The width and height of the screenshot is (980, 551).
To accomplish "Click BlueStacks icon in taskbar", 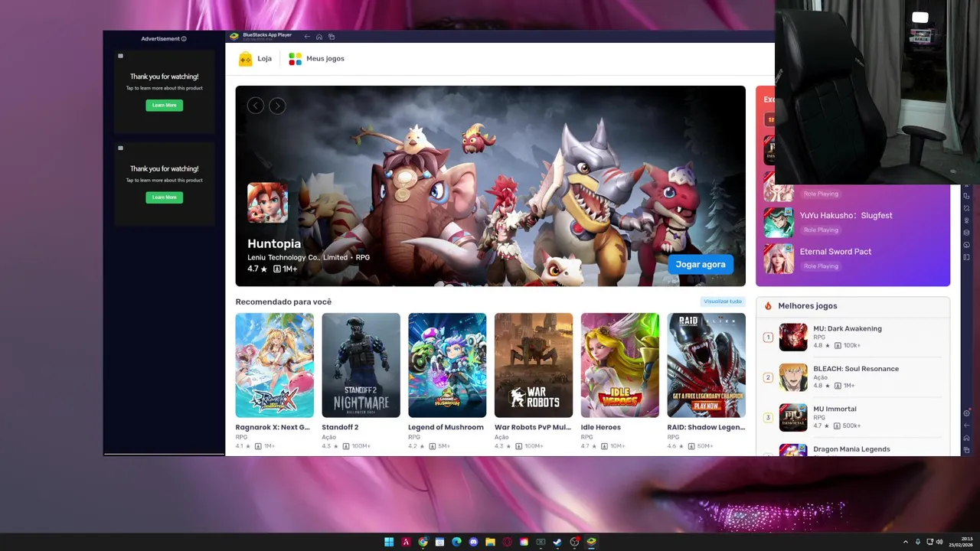I will [591, 542].
